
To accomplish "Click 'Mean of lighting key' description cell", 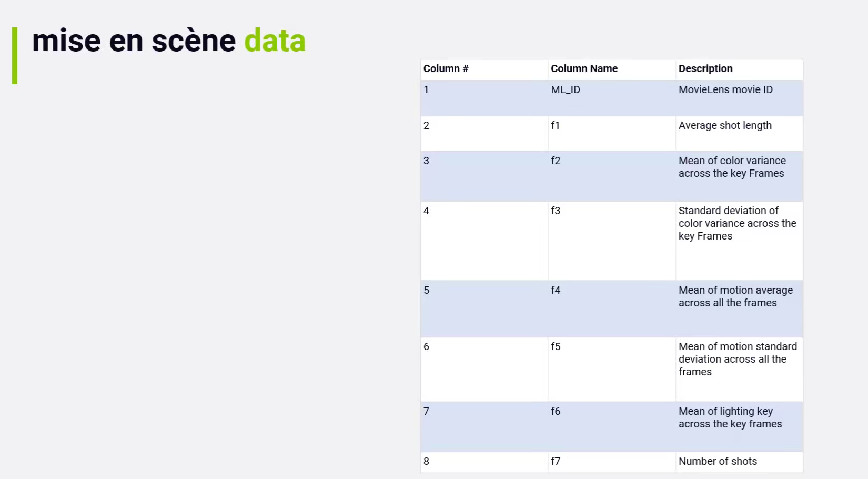I will [x=730, y=418].
